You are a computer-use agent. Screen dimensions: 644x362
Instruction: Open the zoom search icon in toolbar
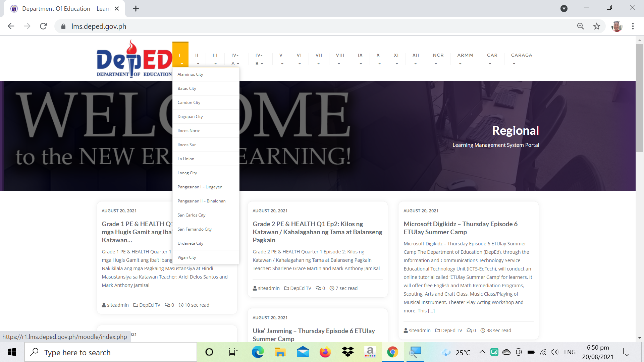581,26
